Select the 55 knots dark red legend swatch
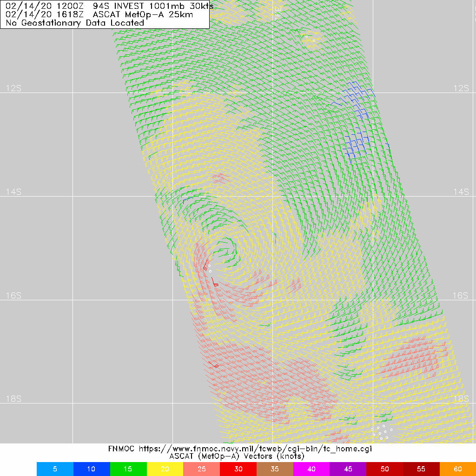Viewport: 476px width, 476px height. click(x=421, y=469)
